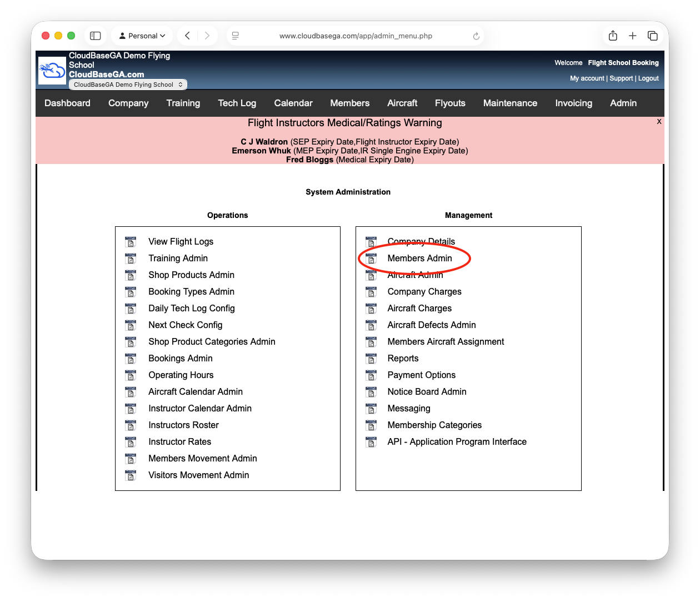The image size is (700, 601).
Task: Open the Aircraft nav item
Action: (402, 103)
